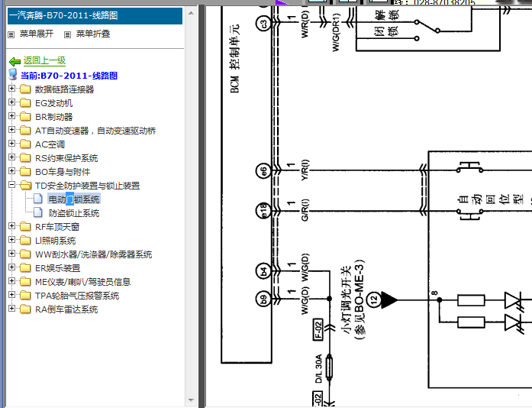
Task: Click the 一汽奔腾-B70-2011-线路图 title bar
Action: (95, 15)
